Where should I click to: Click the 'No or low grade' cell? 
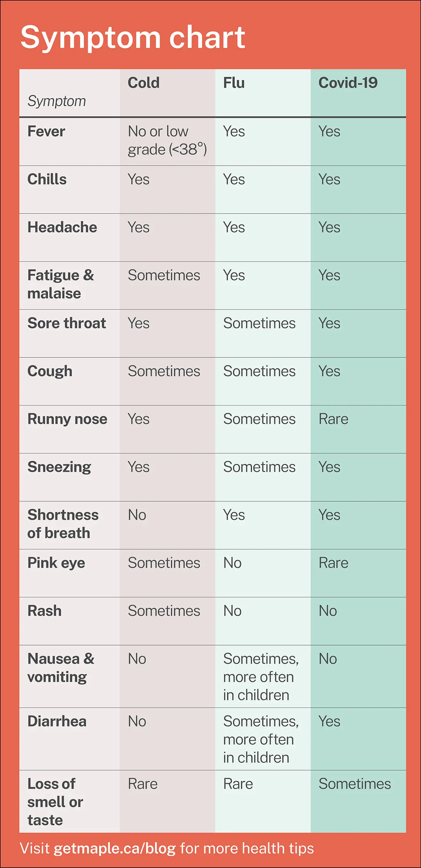pyautogui.click(x=167, y=140)
